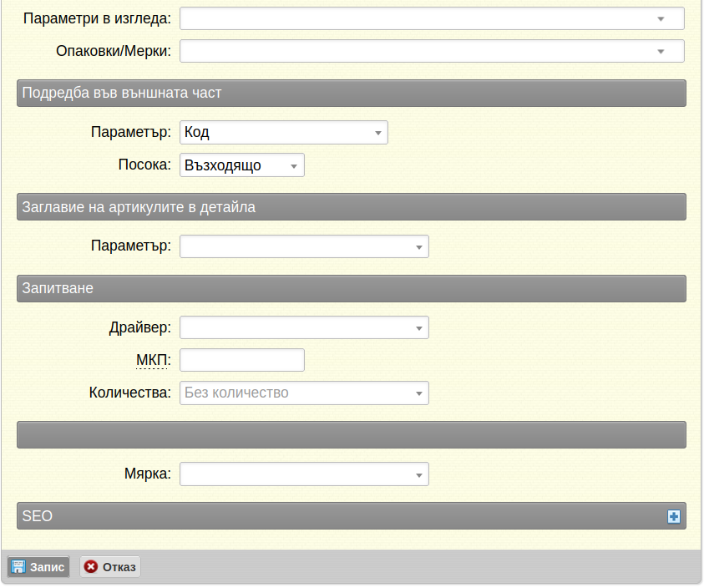Expand the SEO section plus icon

(673, 516)
